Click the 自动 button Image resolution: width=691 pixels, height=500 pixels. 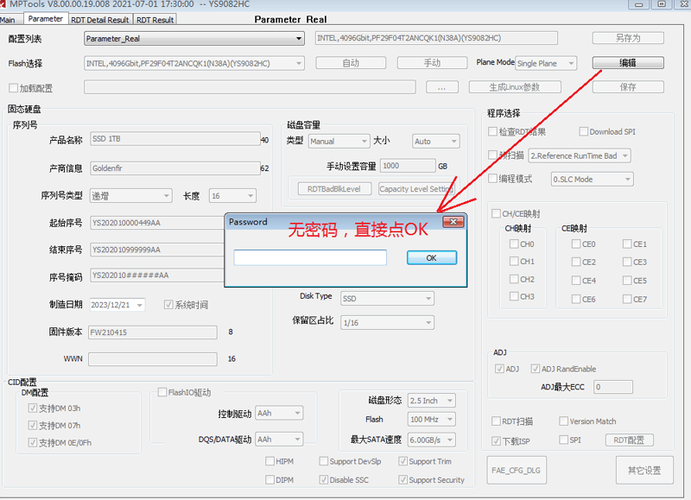(351, 63)
